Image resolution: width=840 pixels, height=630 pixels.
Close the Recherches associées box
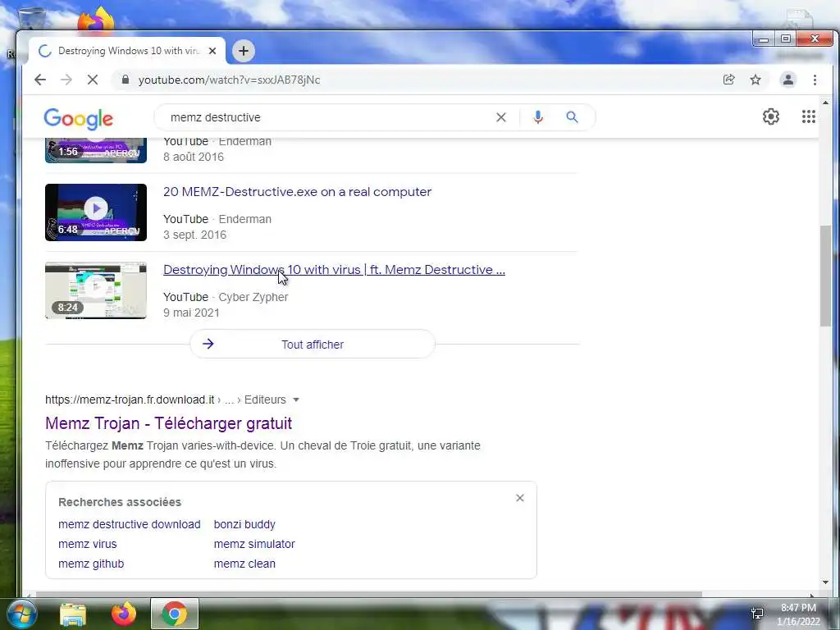[519, 498]
